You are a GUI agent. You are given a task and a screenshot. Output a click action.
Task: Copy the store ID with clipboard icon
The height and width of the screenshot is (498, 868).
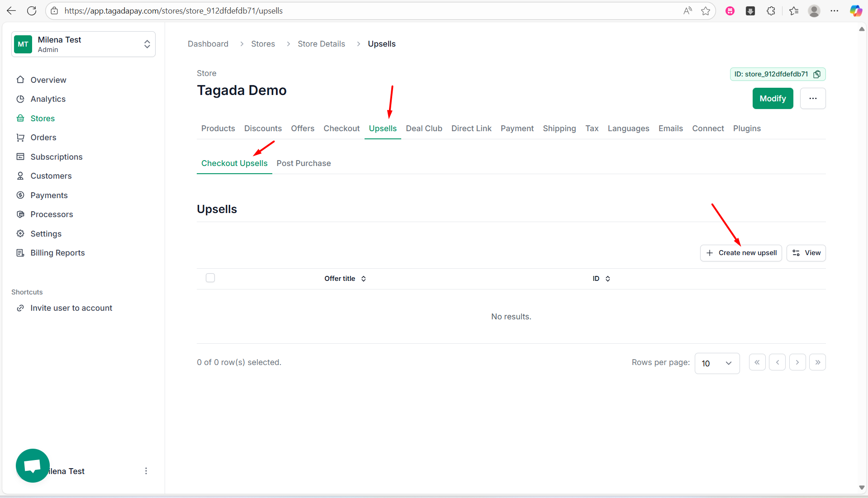coord(817,74)
